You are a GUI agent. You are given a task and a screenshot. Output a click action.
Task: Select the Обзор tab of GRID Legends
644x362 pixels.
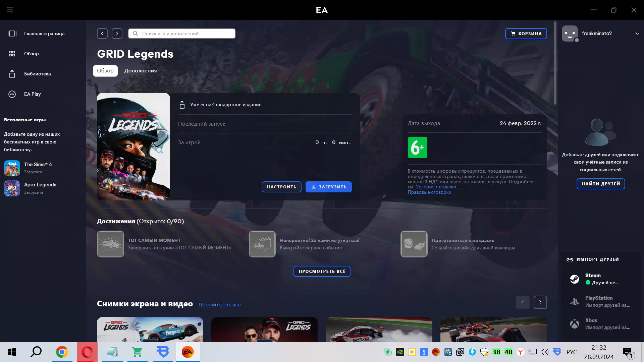point(105,71)
